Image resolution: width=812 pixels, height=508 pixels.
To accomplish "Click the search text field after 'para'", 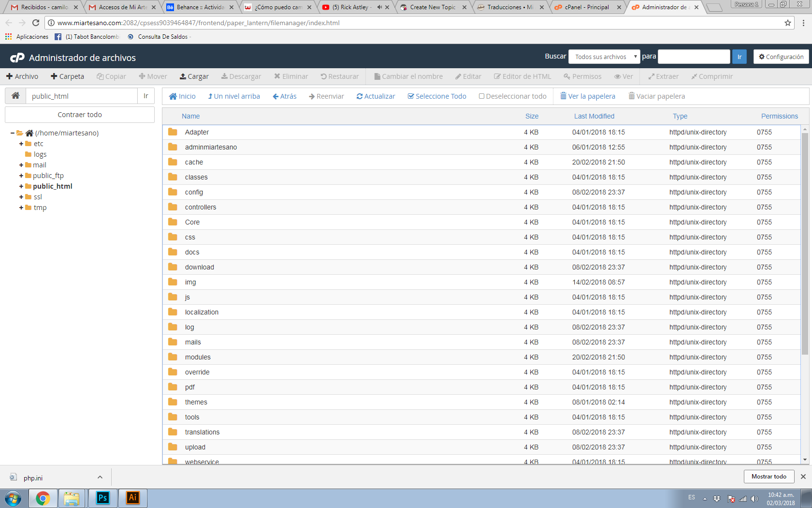I will click(694, 57).
